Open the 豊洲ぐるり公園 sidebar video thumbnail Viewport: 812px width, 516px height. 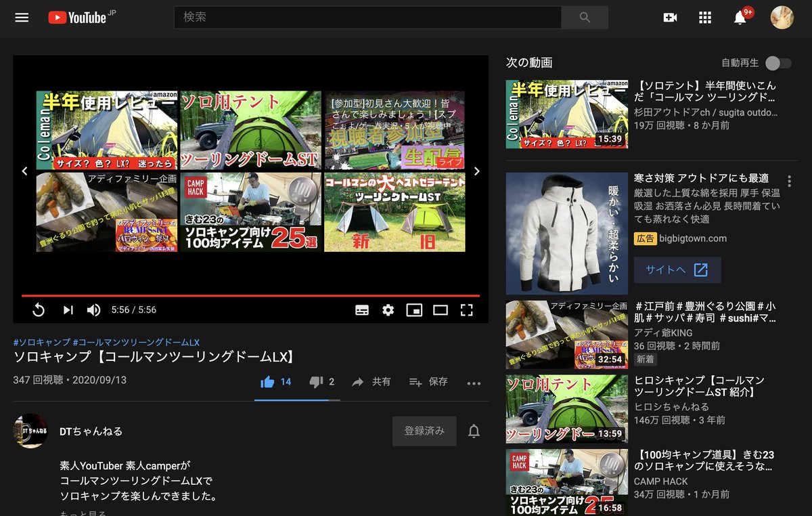pyautogui.click(x=567, y=335)
